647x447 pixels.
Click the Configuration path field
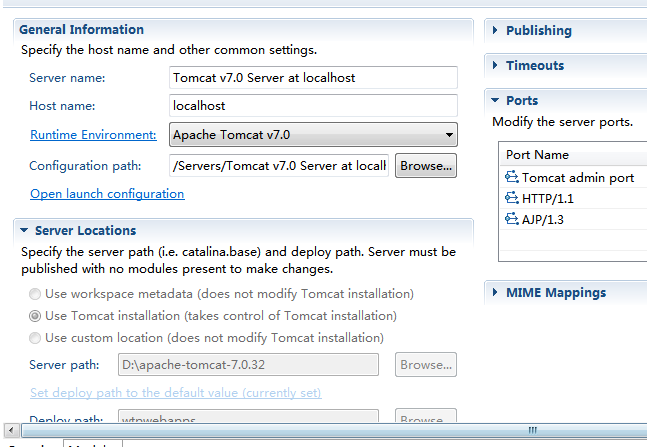(279, 166)
